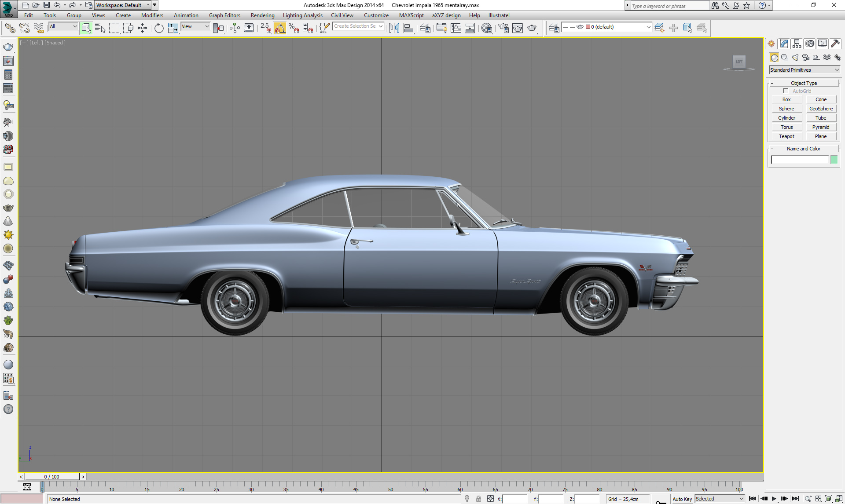
Task: Switch to the Modify panel tab
Action: [x=784, y=44]
